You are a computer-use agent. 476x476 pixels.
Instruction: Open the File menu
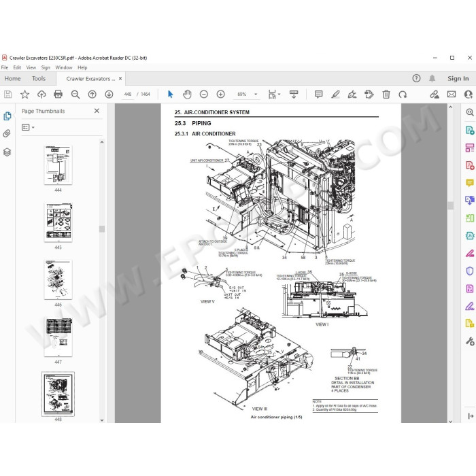pyautogui.click(x=5, y=67)
